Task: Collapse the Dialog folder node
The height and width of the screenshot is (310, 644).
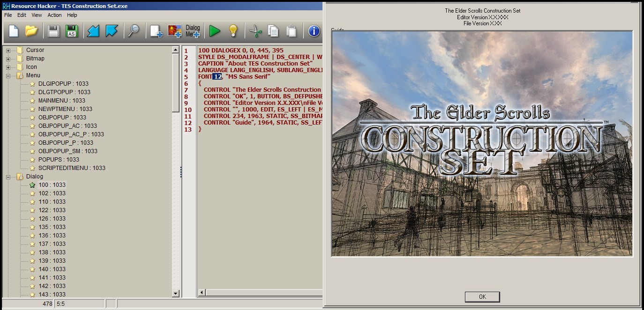Action: [8, 177]
